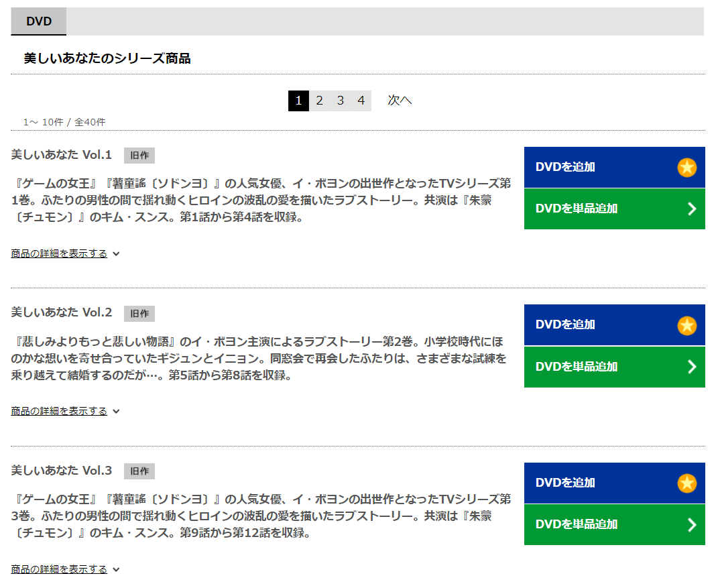This screenshot has width=718, height=588.
Task: Go to page 2 of the results
Action: [319, 101]
